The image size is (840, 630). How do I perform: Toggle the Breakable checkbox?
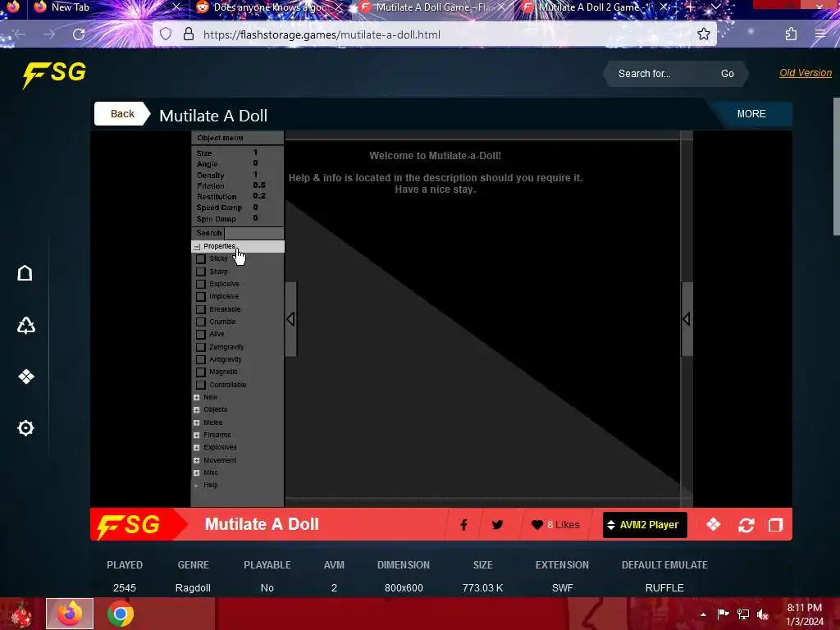(x=201, y=309)
